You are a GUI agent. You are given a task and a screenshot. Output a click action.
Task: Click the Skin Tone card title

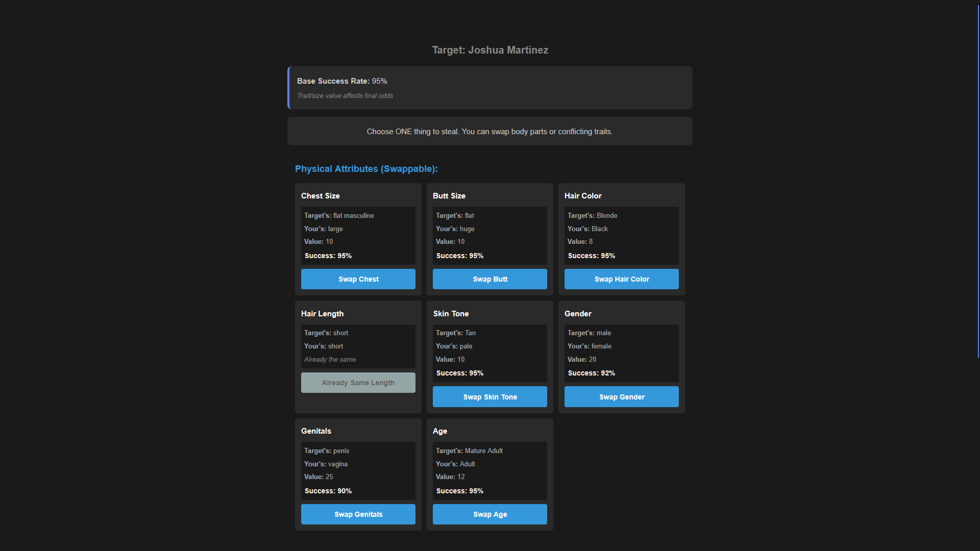451,314
